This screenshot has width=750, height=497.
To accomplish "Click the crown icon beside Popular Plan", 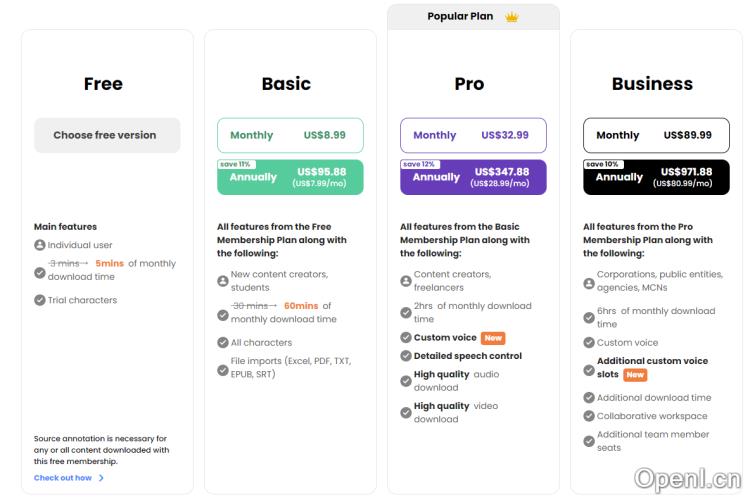I will click(512, 17).
